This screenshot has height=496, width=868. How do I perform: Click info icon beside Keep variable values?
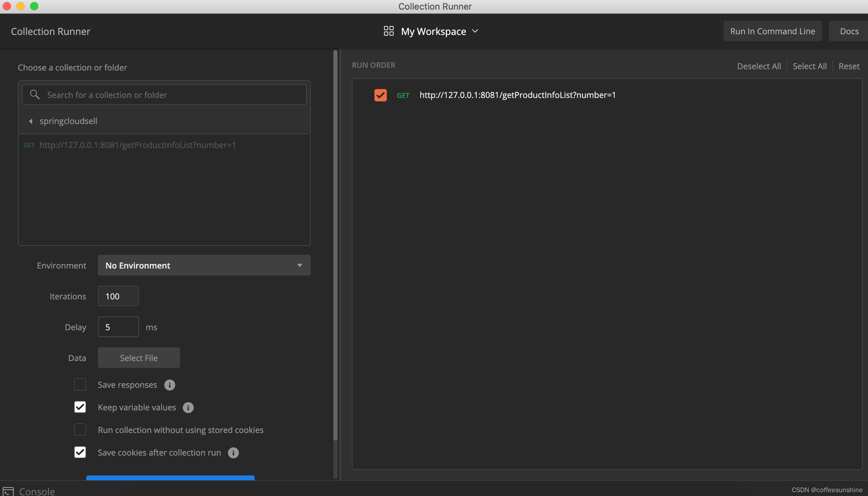click(188, 408)
